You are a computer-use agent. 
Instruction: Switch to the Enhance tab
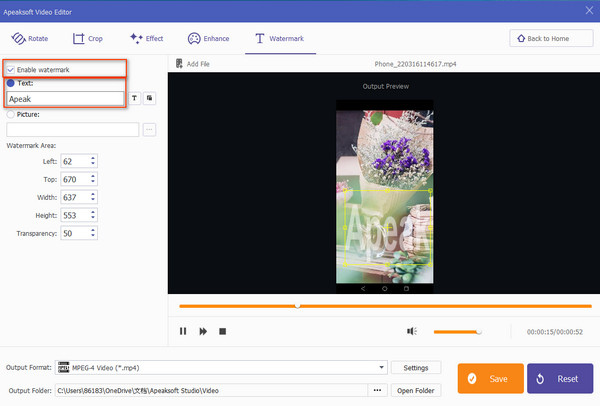coord(209,39)
